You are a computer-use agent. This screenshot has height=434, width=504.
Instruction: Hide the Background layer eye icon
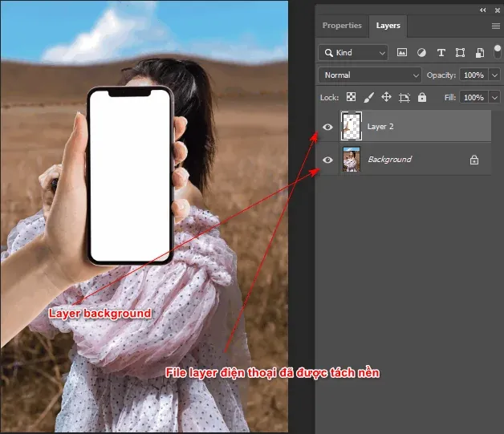tap(327, 160)
